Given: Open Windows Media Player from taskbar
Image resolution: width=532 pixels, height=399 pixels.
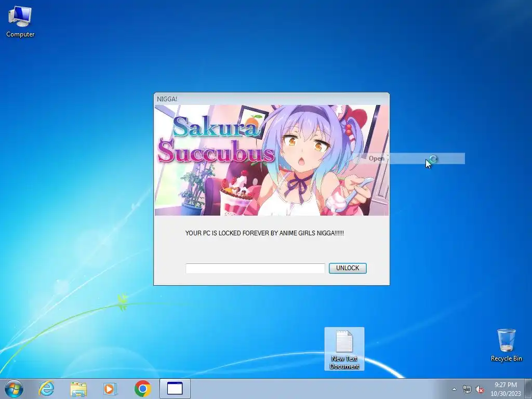Looking at the screenshot, I should click(110, 389).
